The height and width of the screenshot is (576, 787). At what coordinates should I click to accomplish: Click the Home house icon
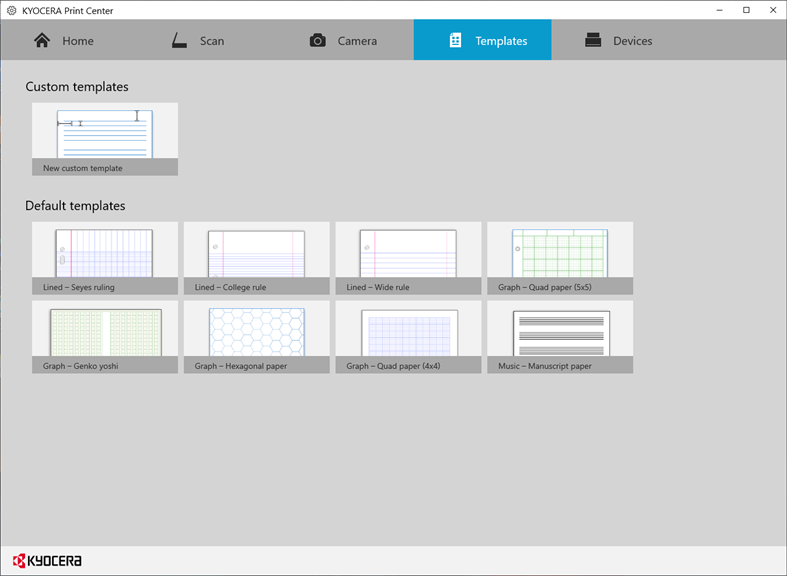click(x=42, y=40)
